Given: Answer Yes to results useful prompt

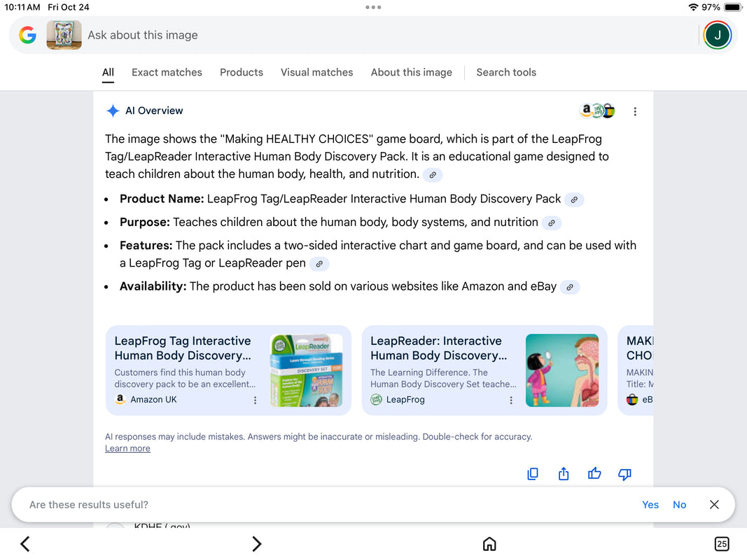Looking at the screenshot, I should pyautogui.click(x=650, y=505).
